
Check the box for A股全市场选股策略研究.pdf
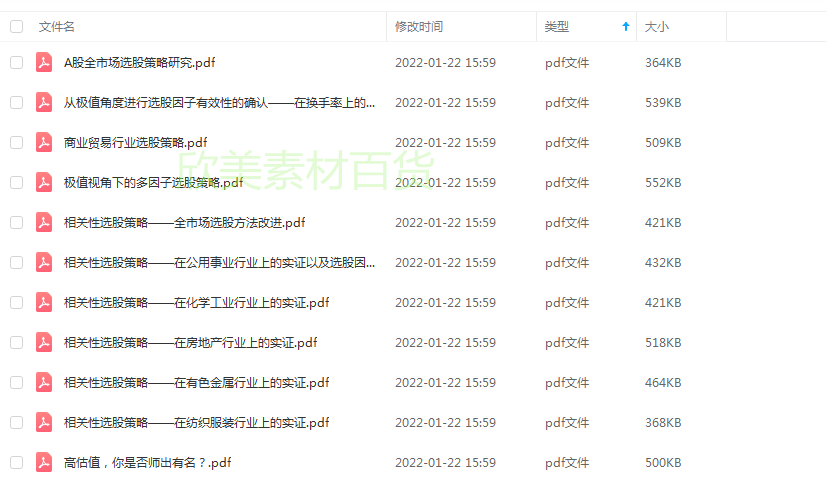click(16, 62)
